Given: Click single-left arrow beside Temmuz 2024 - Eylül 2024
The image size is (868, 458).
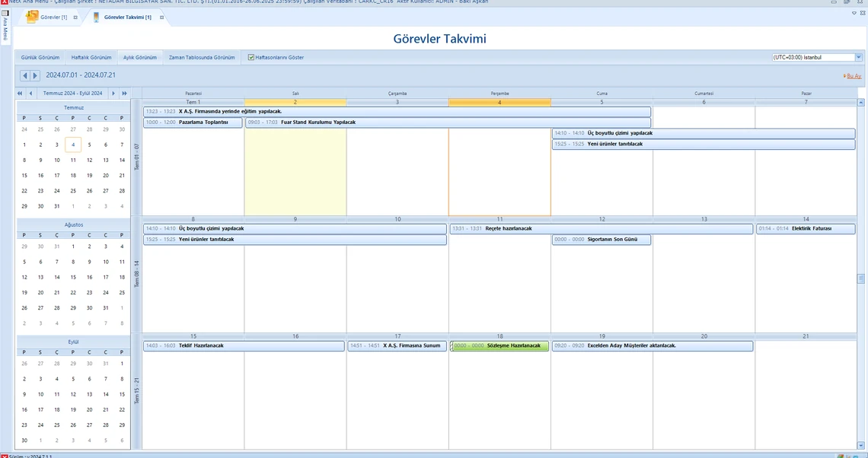Looking at the screenshot, I should [x=30, y=93].
